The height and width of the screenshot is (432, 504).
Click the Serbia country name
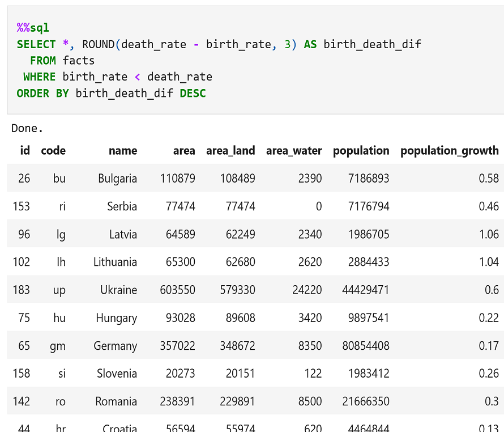[122, 206]
